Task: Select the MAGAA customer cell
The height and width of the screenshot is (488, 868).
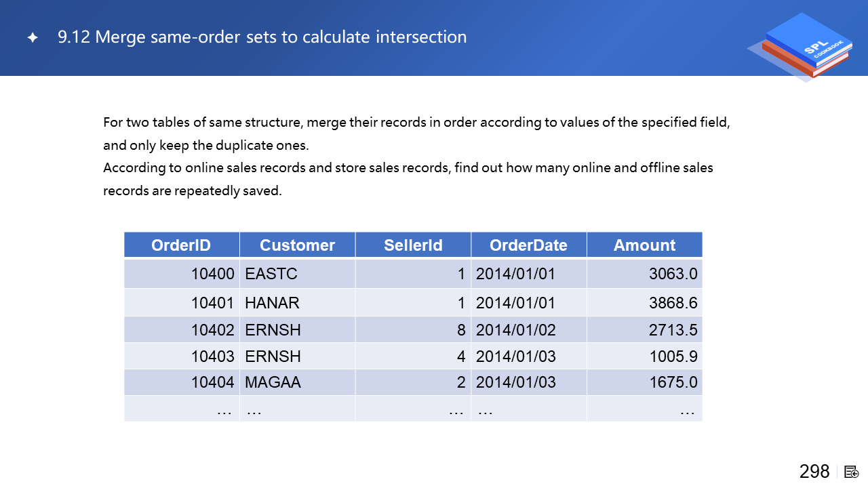Action: point(273,382)
